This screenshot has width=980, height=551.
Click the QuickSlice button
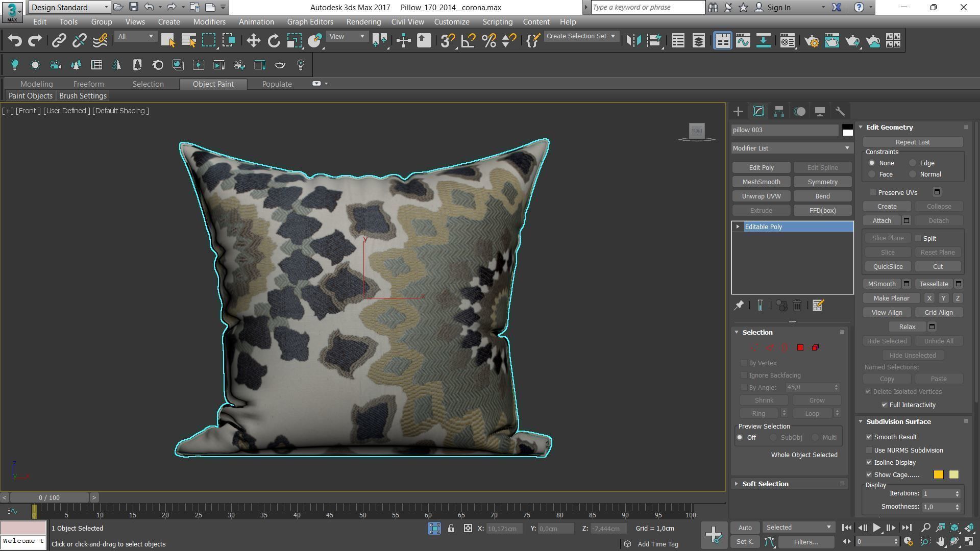click(888, 267)
